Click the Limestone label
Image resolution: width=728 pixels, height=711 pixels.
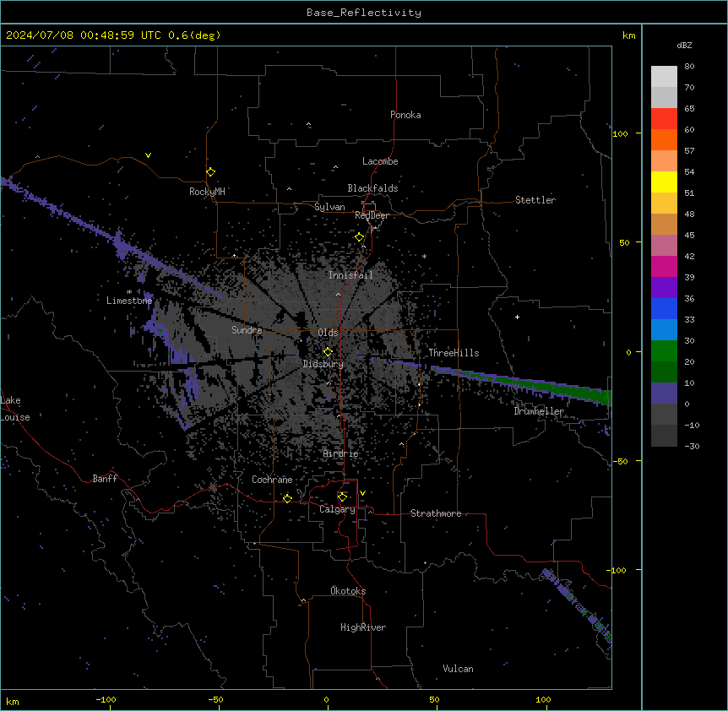pyautogui.click(x=129, y=301)
